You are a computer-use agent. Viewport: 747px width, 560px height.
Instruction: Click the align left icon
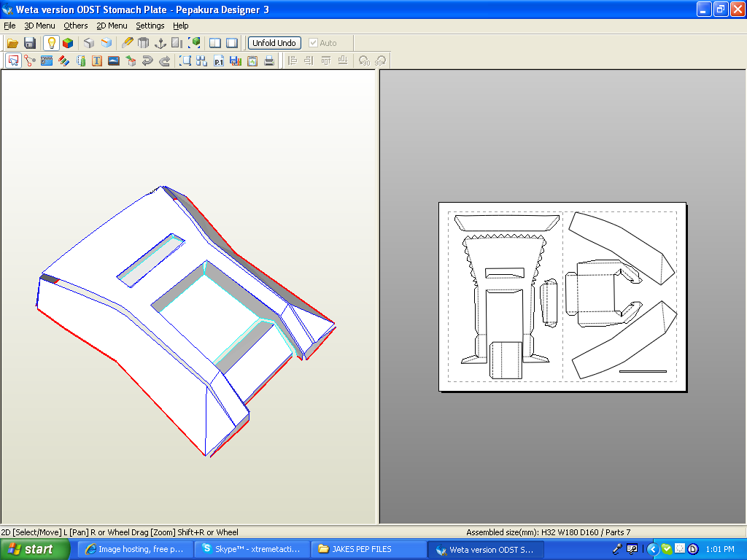click(x=293, y=61)
